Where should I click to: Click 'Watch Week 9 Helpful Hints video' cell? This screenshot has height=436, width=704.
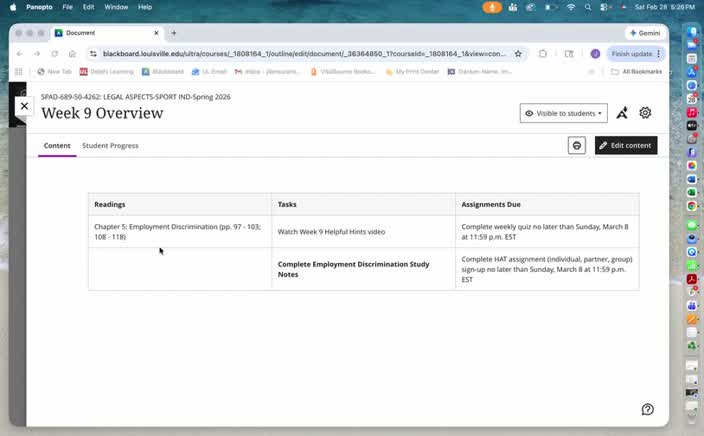363,232
